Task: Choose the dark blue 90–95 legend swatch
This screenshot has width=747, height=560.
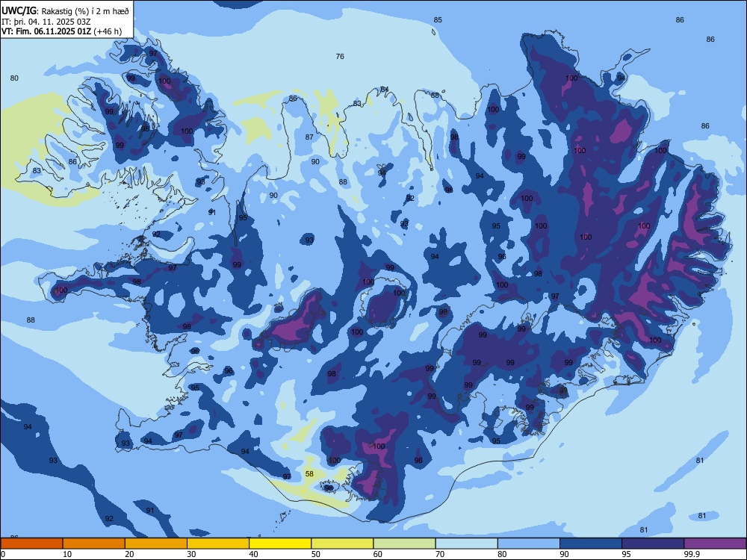Action: (591, 544)
